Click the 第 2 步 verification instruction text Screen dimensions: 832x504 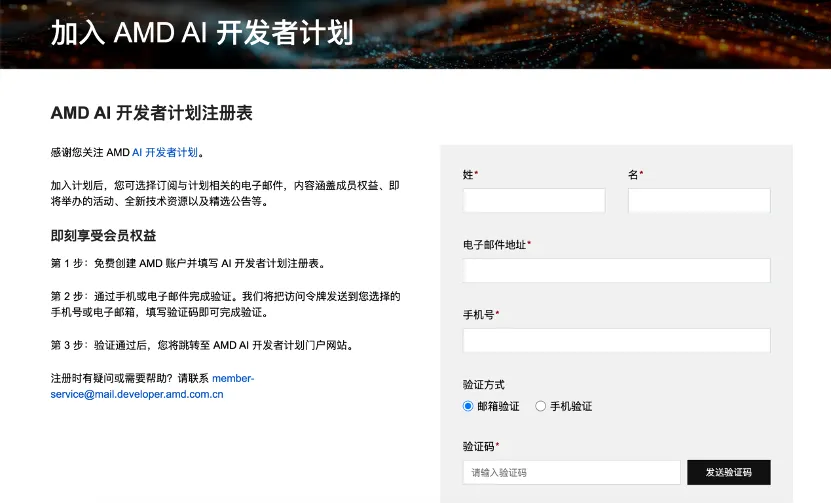coord(226,305)
